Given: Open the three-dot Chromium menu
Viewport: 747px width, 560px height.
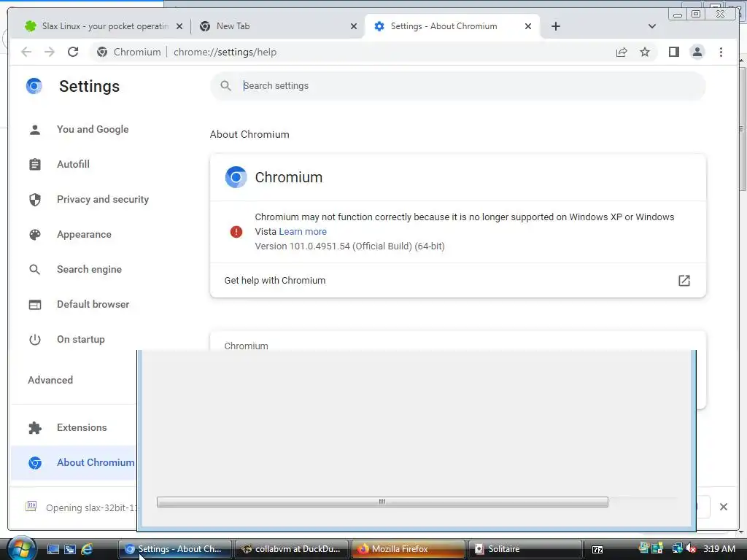Looking at the screenshot, I should 721,52.
